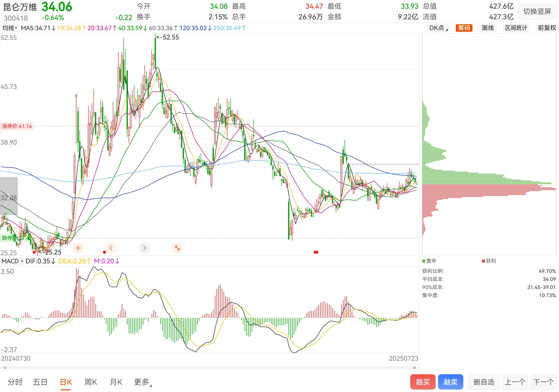Click the blue 融卖 button
Screen dimensions: 559x392
(x=451, y=382)
